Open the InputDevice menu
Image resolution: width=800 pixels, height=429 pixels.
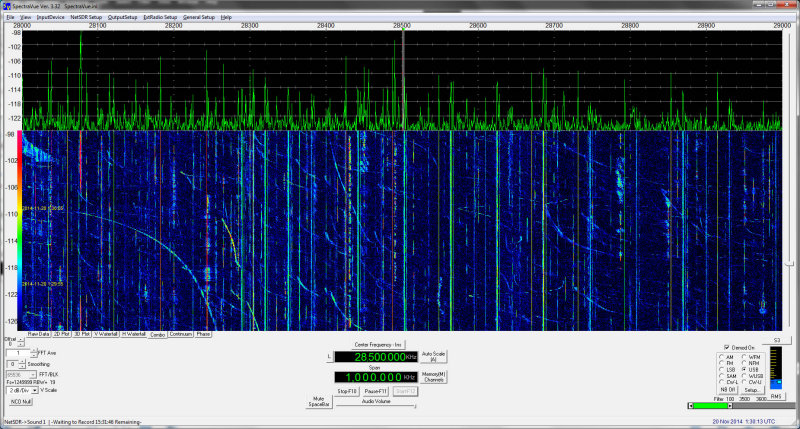(x=51, y=17)
